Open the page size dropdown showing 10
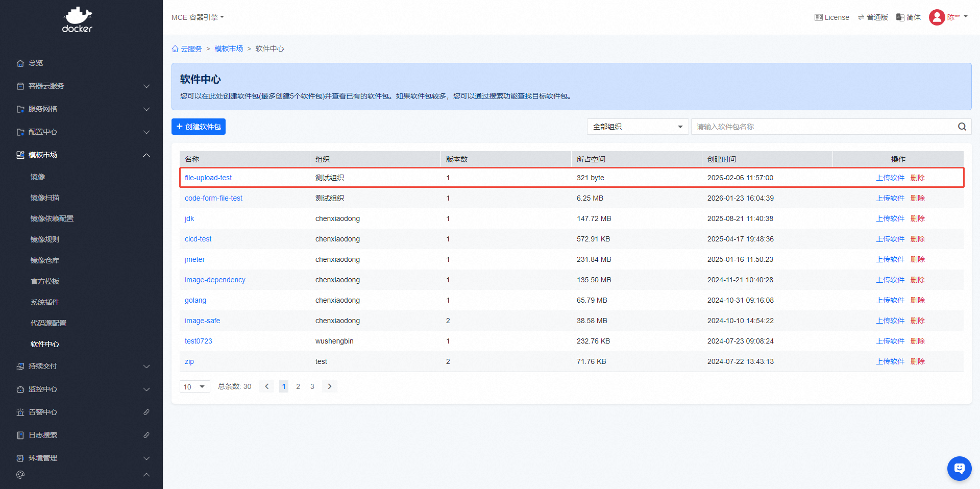The width and height of the screenshot is (980, 489). tap(194, 387)
